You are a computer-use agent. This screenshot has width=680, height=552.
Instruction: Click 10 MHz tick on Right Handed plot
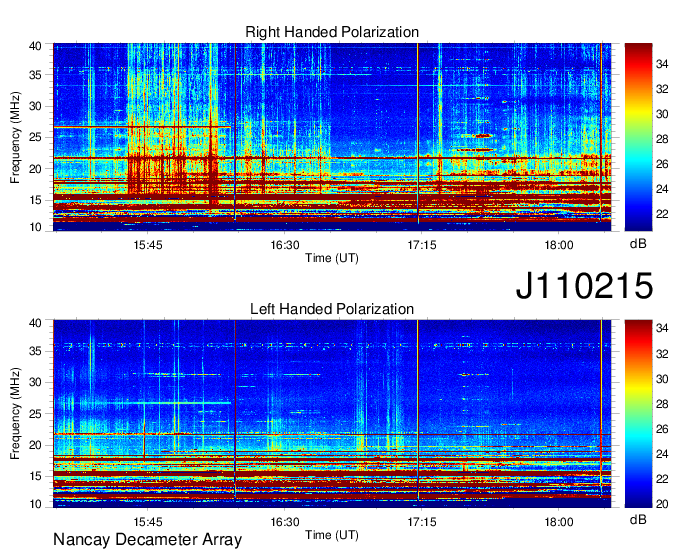(35, 227)
